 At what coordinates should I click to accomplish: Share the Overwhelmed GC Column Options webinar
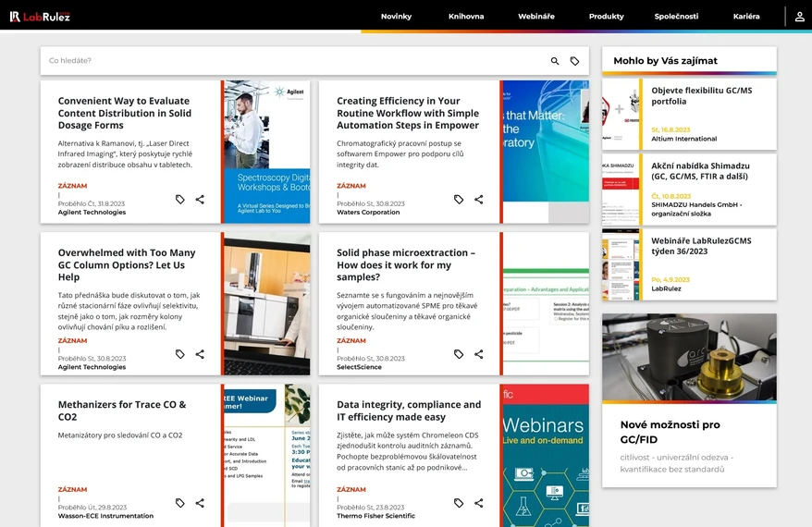click(x=200, y=354)
